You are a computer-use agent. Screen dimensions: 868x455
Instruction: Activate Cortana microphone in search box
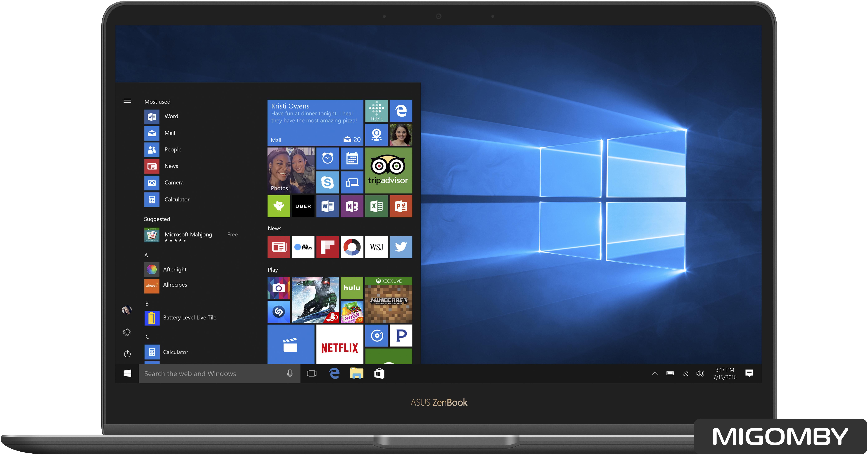289,373
